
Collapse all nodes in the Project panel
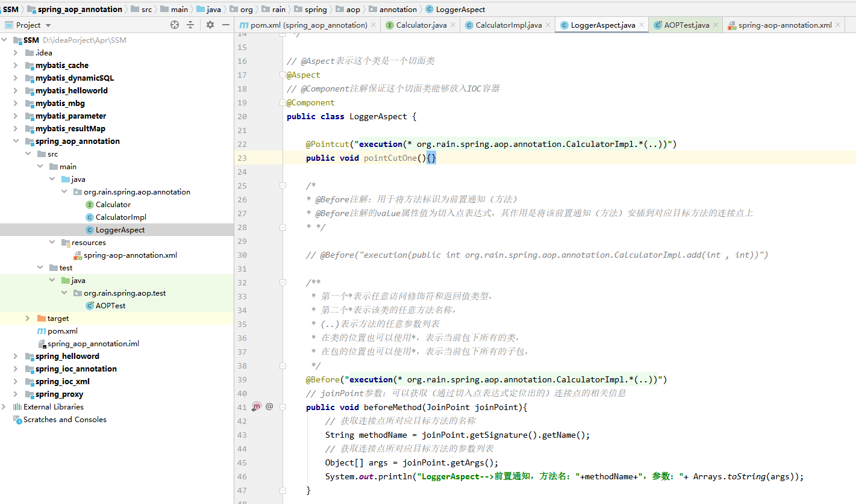[x=190, y=25]
